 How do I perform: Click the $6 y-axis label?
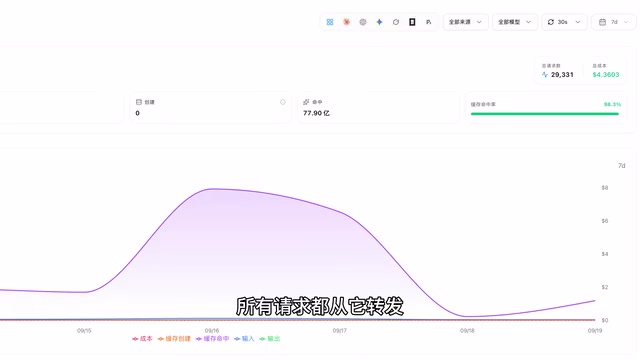pos(605,221)
